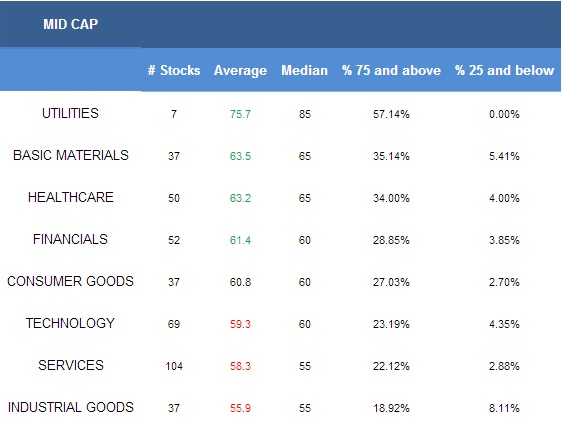562x432 pixels.
Task: Select the HEALTHCARE sector label
Action: [x=71, y=197]
